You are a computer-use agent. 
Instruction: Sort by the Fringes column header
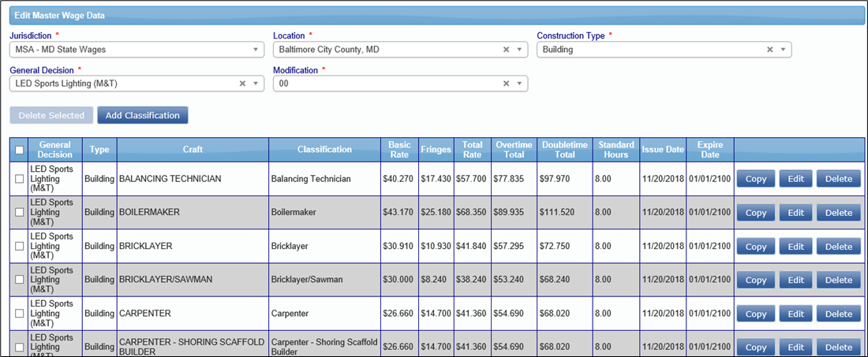436,149
